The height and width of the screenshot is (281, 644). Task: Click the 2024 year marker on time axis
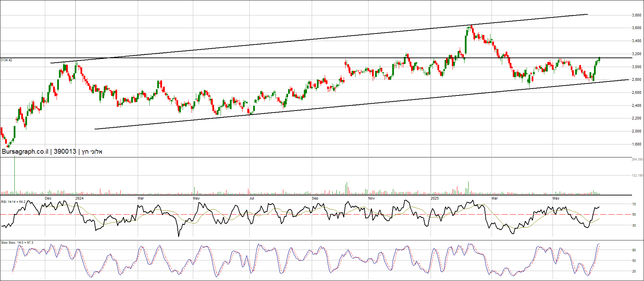tap(79, 198)
